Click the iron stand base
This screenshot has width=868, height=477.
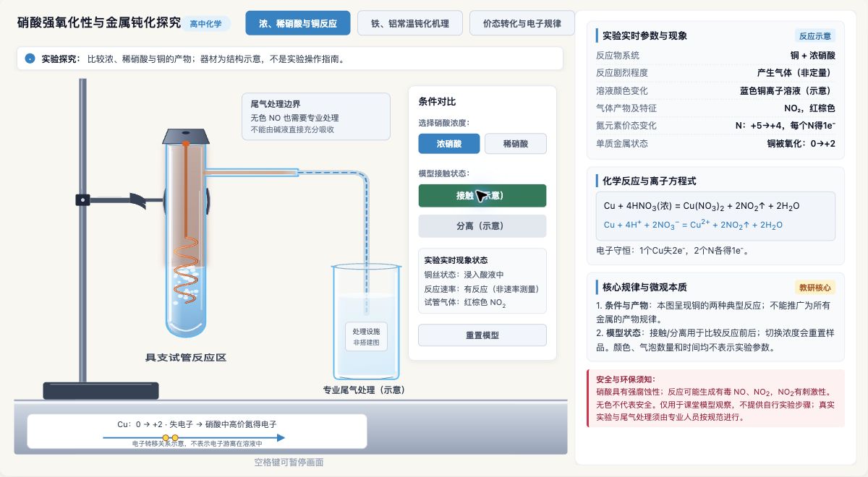tap(101, 391)
